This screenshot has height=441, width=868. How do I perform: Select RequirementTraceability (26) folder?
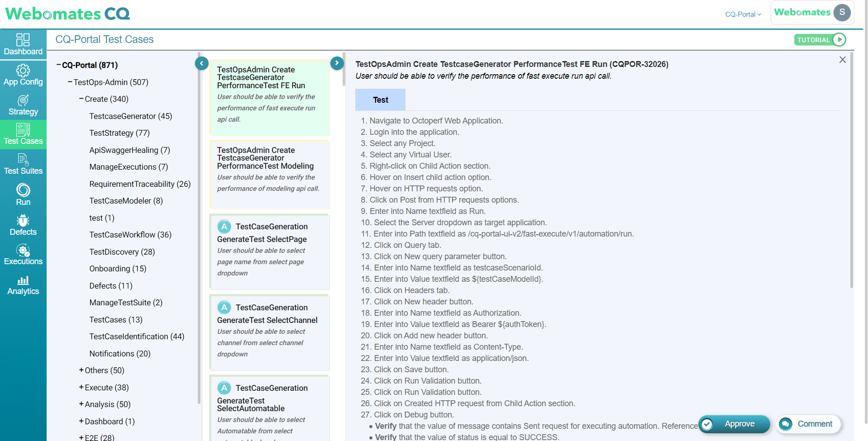140,184
